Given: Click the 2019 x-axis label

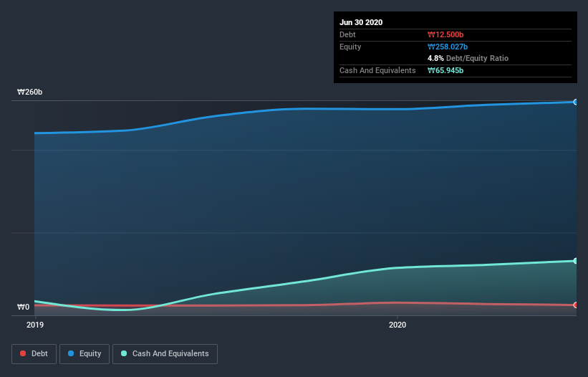Looking at the screenshot, I should [x=35, y=325].
